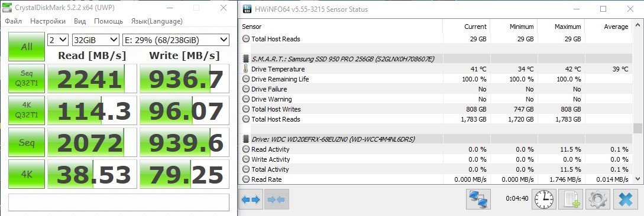Start logging with the document plus icon
Screen dimensions: 644x216
click(x=571, y=199)
